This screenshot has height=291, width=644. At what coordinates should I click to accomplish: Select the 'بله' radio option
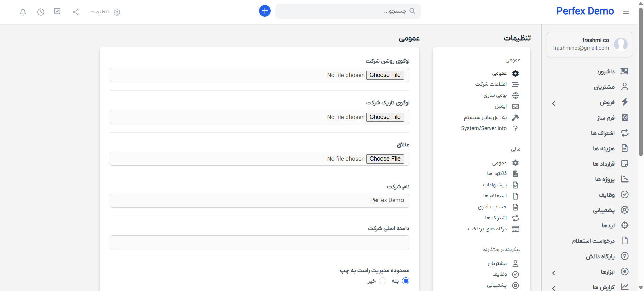coord(406,281)
